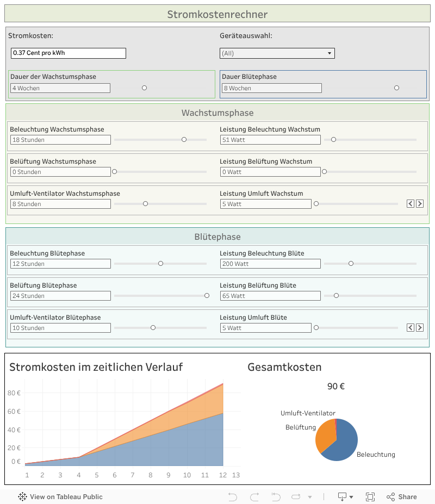Decrease Leistung Umluft Wachstum with left arrow
The image size is (435, 504).
point(411,204)
